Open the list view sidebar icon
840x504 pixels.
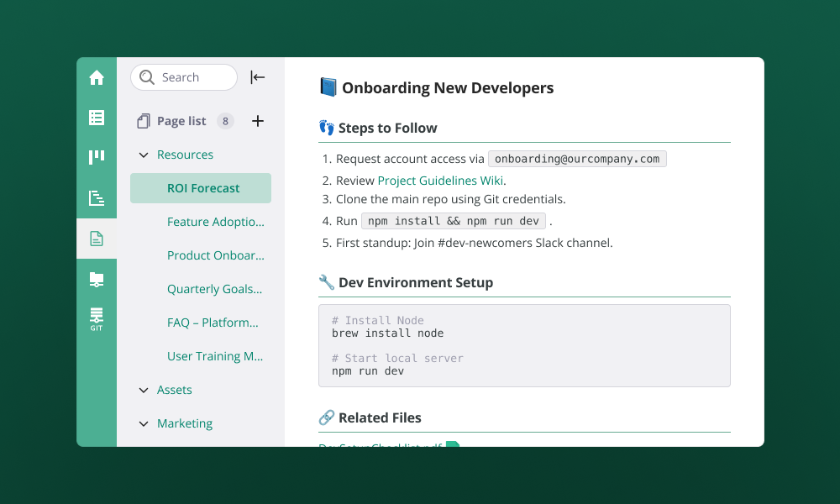point(97,118)
